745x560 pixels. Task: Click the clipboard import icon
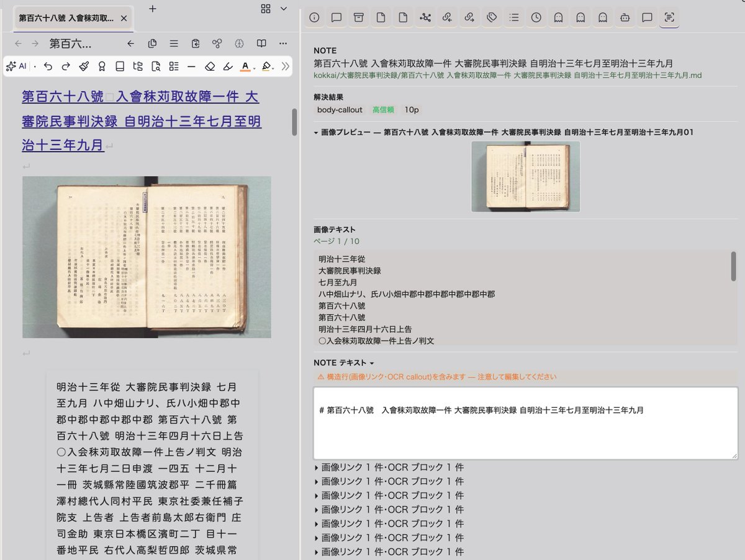click(196, 43)
